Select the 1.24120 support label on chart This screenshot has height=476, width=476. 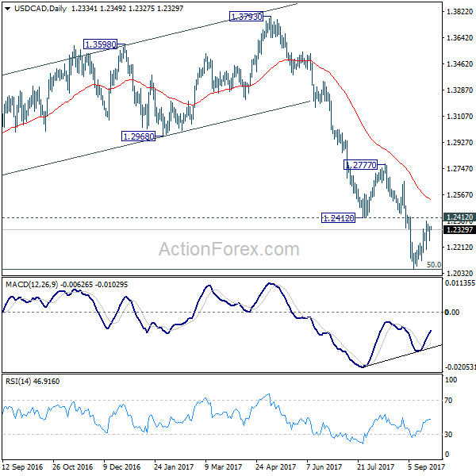point(338,218)
